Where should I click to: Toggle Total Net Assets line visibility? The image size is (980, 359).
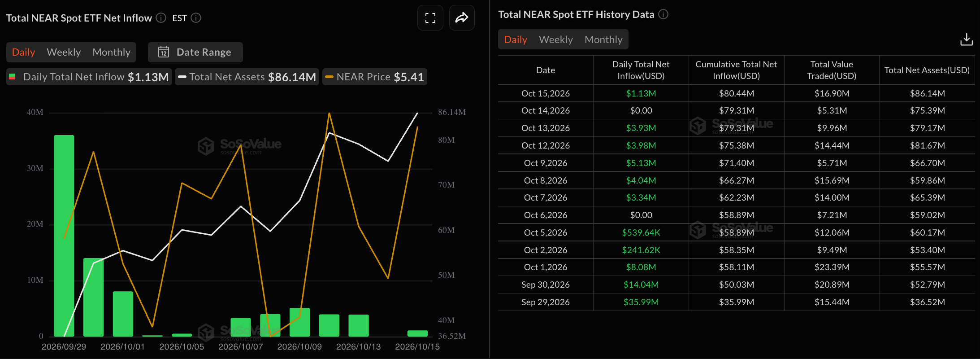pos(247,77)
